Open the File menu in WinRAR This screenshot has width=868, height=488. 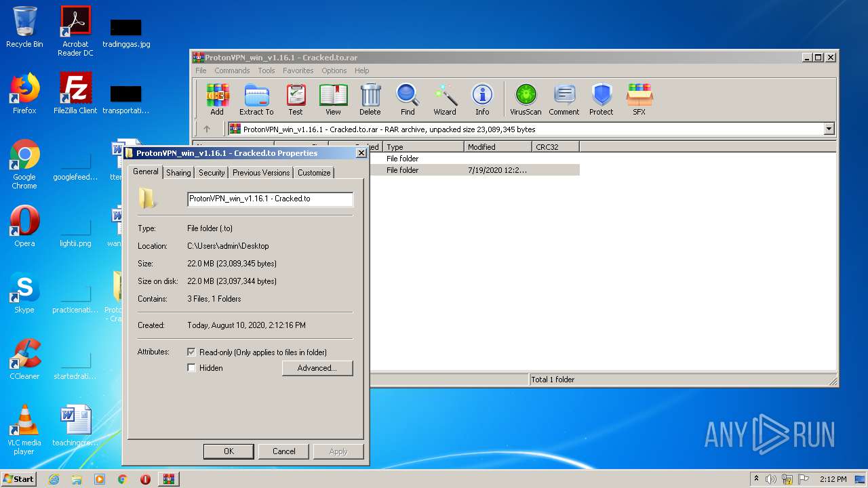(x=201, y=70)
